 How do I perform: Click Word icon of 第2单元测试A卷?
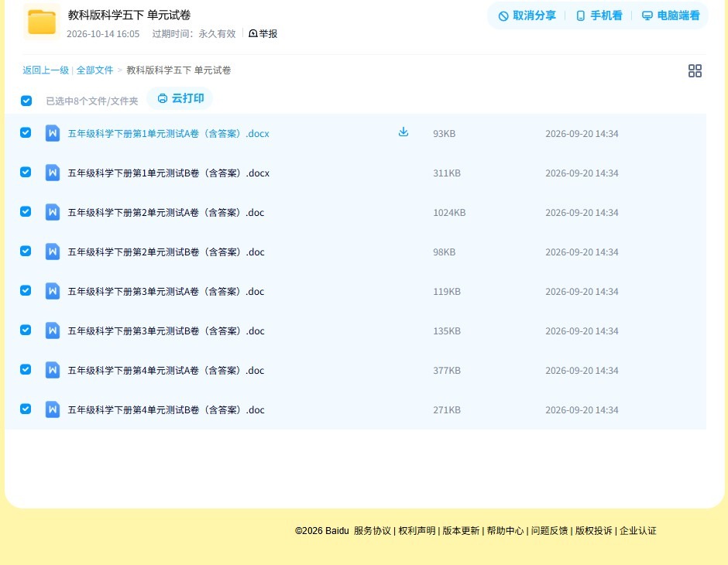point(53,212)
